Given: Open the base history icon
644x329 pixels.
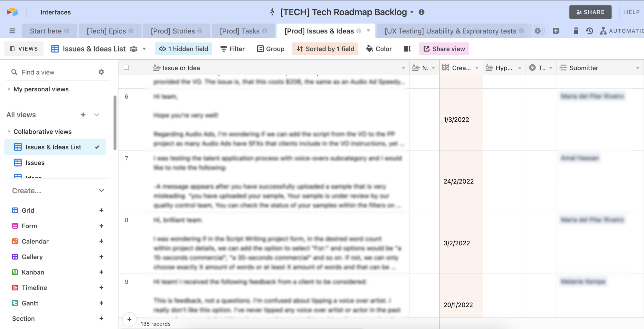Looking at the screenshot, I should pos(590,31).
